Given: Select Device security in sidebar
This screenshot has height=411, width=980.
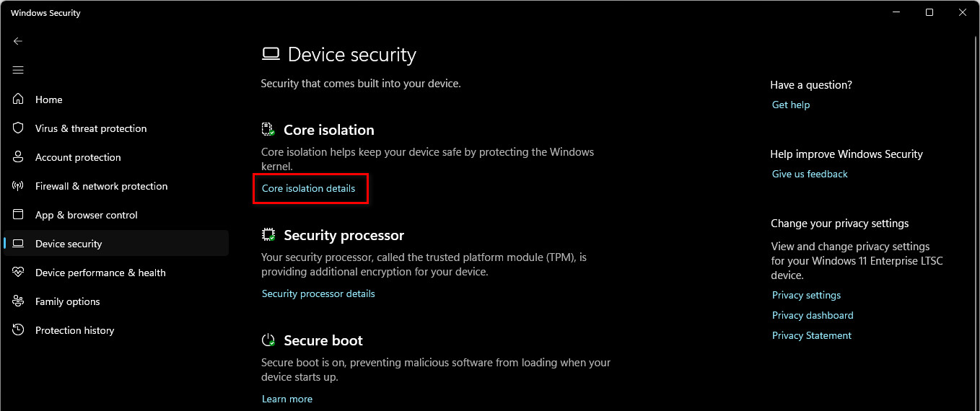Looking at the screenshot, I should [x=69, y=244].
